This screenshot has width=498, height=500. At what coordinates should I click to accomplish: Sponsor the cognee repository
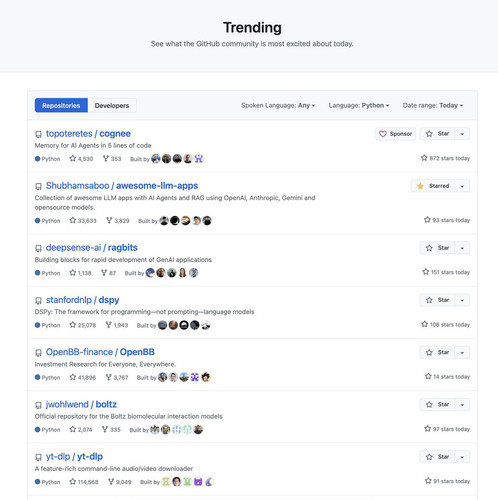click(395, 134)
